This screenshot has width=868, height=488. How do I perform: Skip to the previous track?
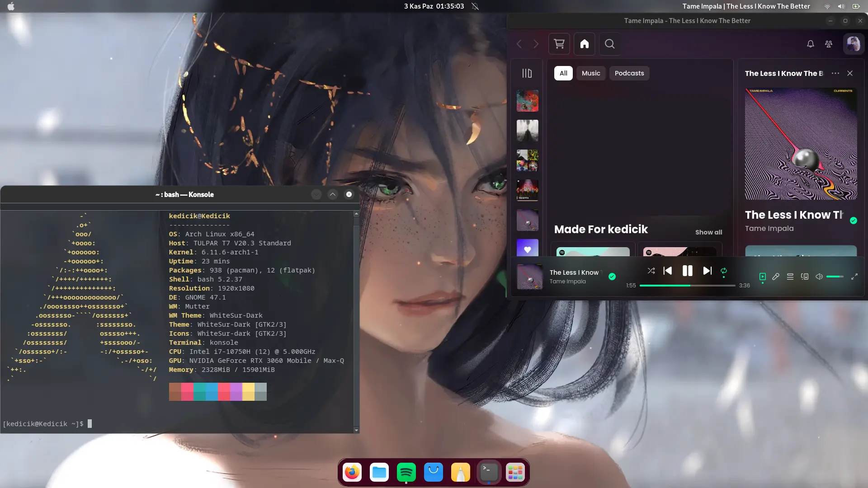[668, 271]
